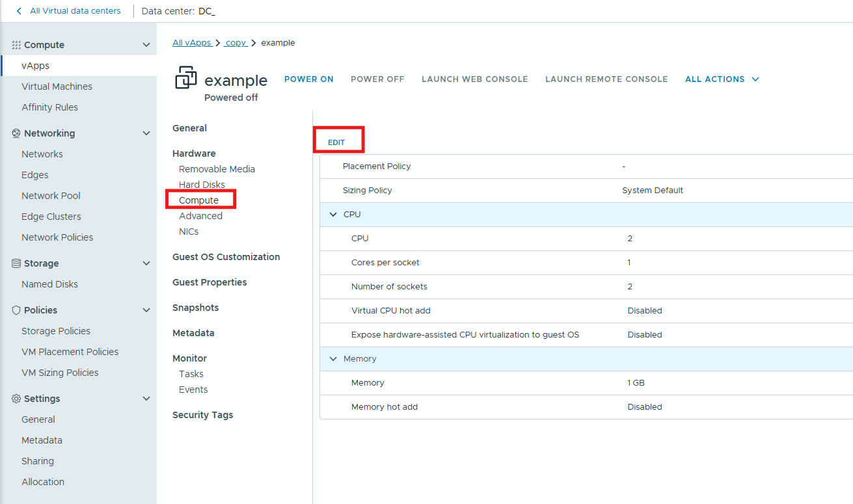Power on the example vApp

[x=308, y=79]
